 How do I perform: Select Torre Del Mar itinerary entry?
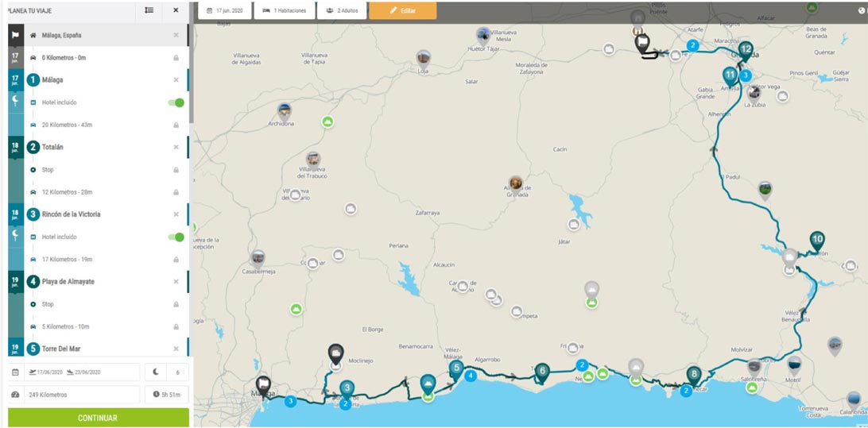coord(64,349)
